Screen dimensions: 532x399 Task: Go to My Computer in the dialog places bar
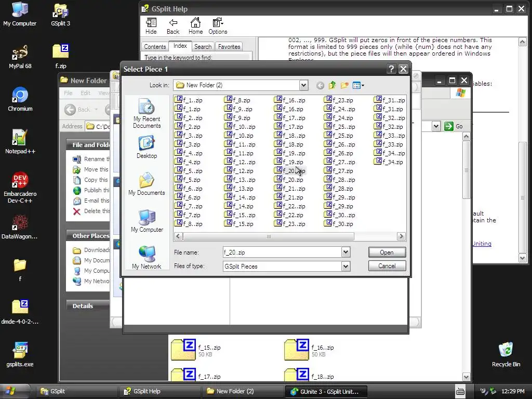[x=147, y=221]
